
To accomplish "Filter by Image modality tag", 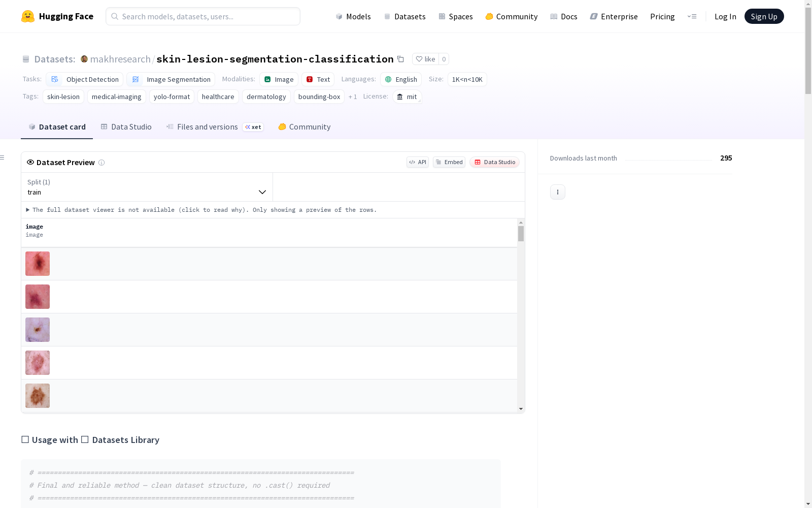I will pos(279,79).
